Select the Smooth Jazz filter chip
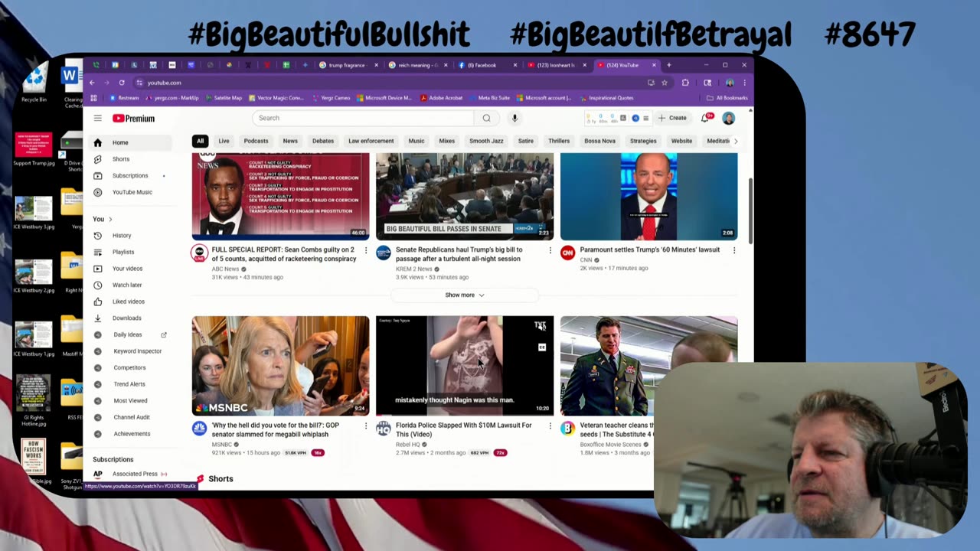The image size is (980, 551). click(x=486, y=141)
